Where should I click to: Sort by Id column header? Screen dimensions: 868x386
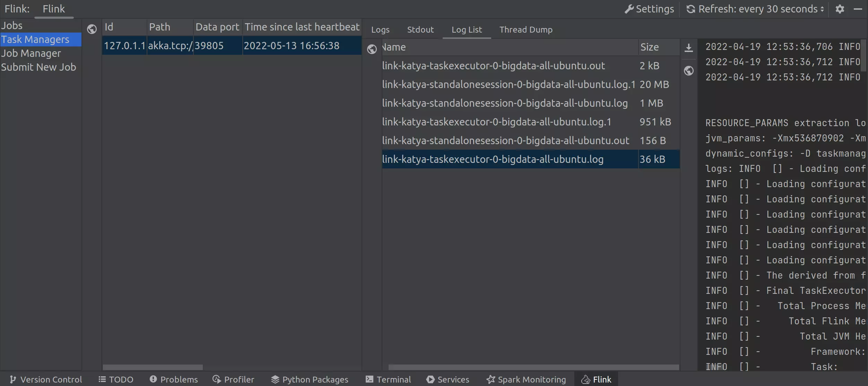pyautogui.click(x=124, y=27)
